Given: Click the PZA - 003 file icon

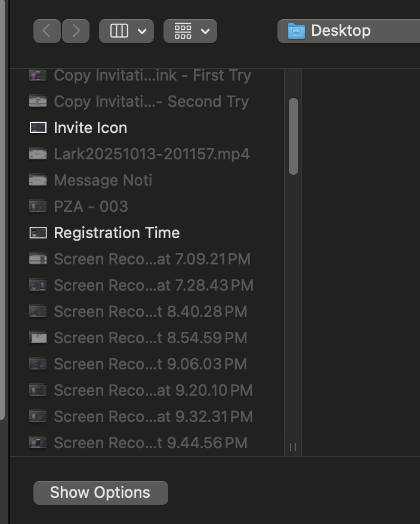Looking at the screenshot, I should coord(38,206).
